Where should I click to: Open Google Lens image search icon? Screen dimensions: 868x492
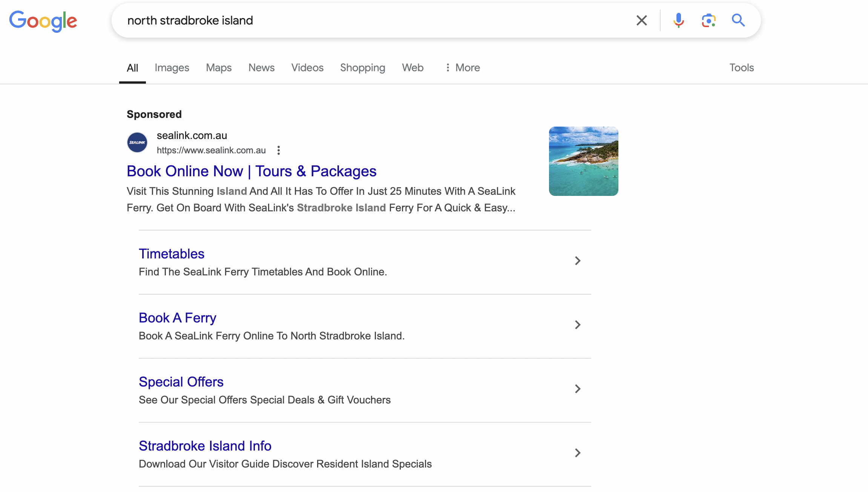click(709, 20)
